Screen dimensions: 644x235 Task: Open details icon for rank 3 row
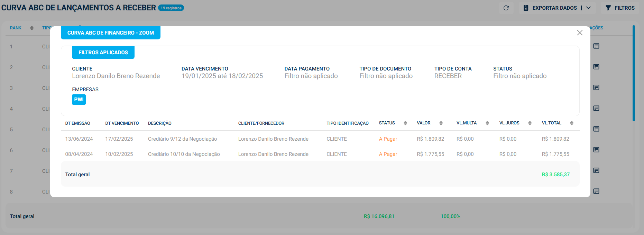[596, 87]
